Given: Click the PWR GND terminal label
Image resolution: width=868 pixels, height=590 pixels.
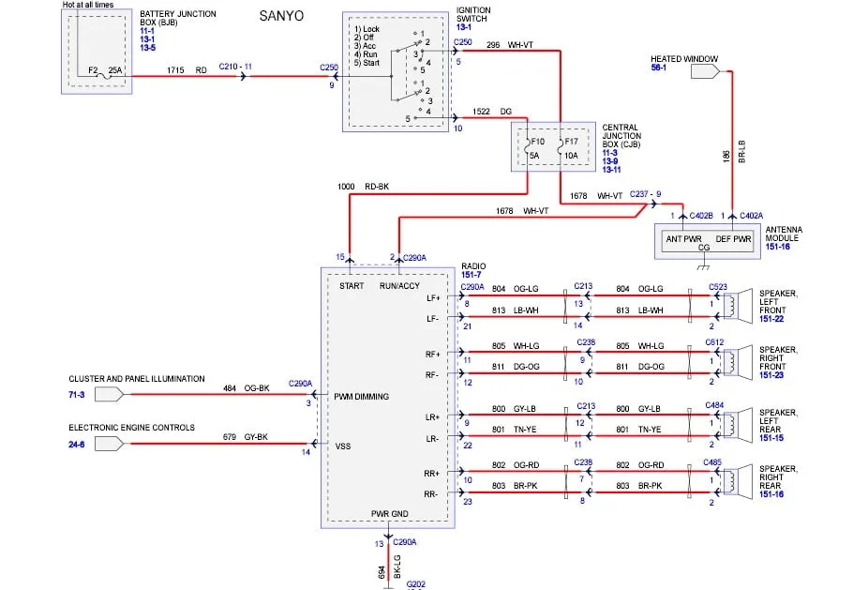Looking at the screenshot, I should 389,514.
